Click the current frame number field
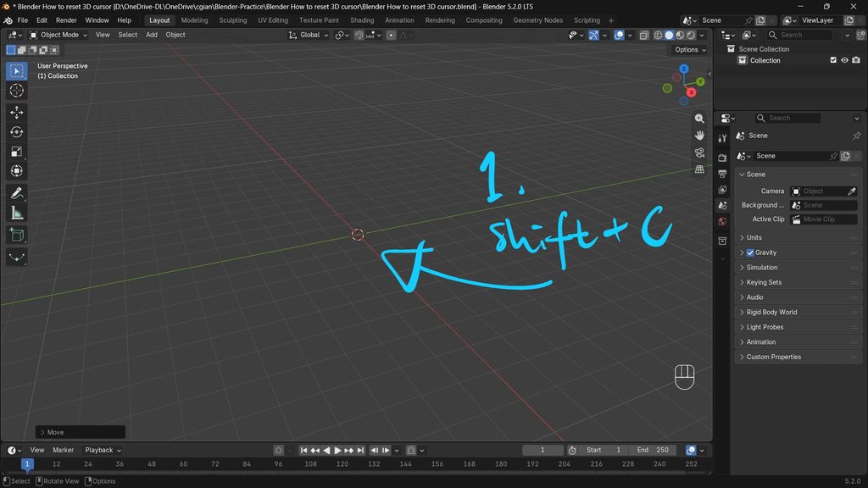The image size is (868, 488). 542,450
